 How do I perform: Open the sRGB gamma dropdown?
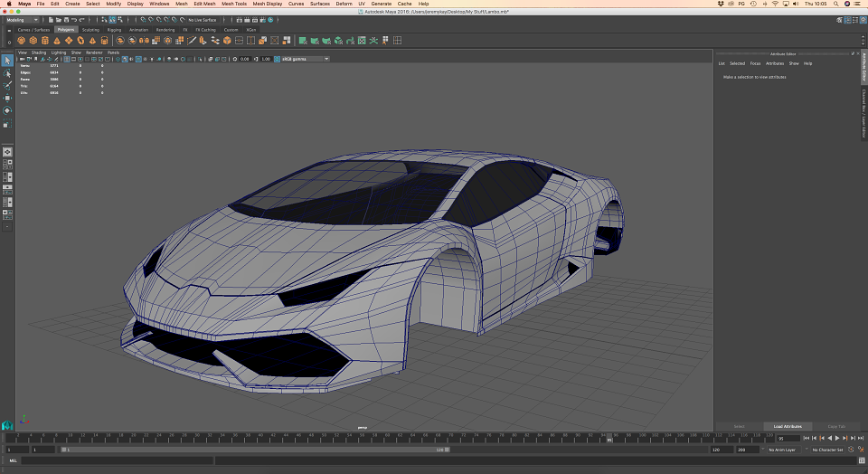click(306, 59)
